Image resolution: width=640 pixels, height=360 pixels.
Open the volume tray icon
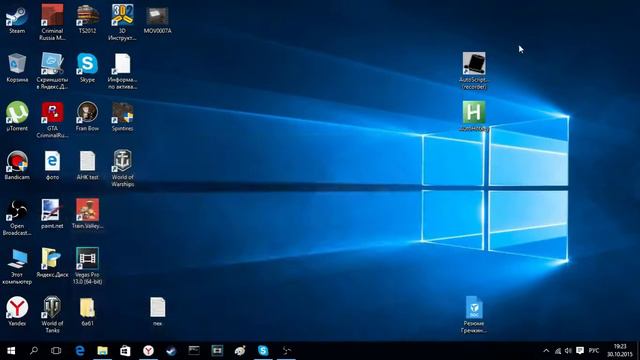click(568, 351)
